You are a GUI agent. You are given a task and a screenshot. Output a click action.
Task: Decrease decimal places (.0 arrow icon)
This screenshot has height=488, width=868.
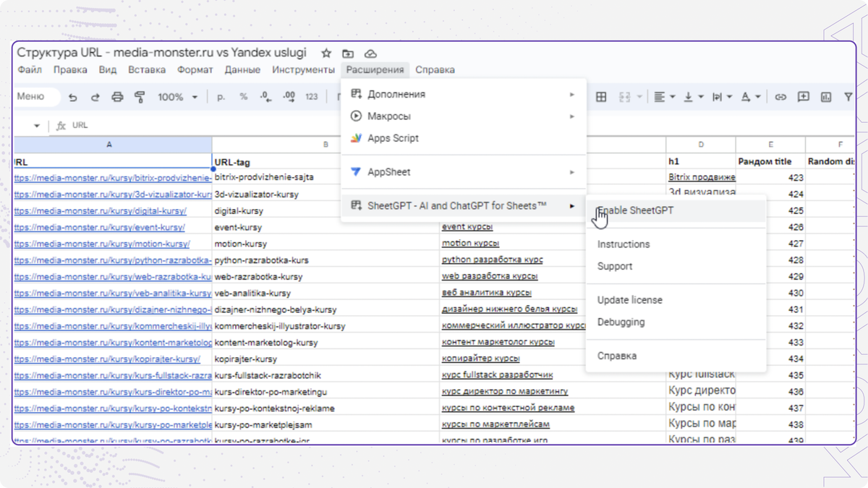point(265,97)
